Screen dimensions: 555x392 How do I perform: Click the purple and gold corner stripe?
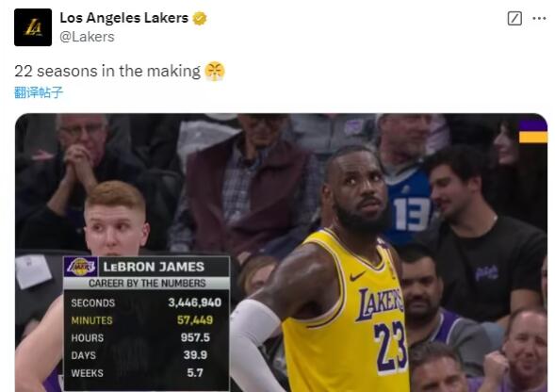coord(533,131)
